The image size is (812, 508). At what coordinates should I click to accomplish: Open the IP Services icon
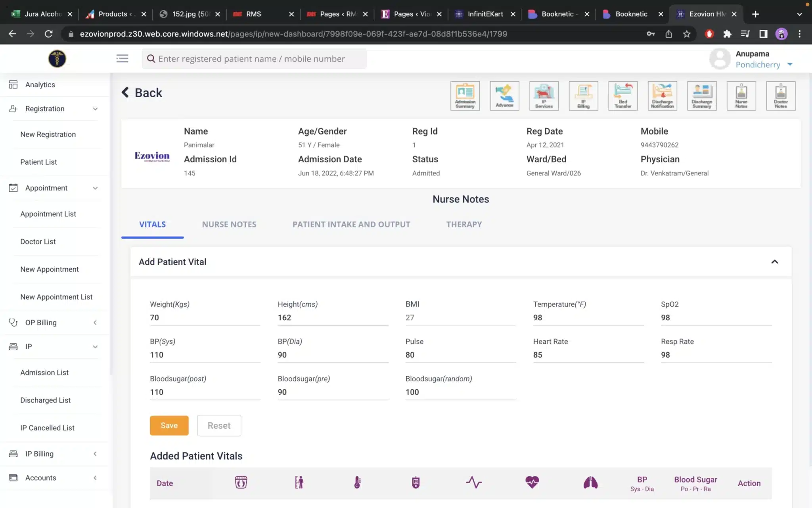(x=544, y=96)
